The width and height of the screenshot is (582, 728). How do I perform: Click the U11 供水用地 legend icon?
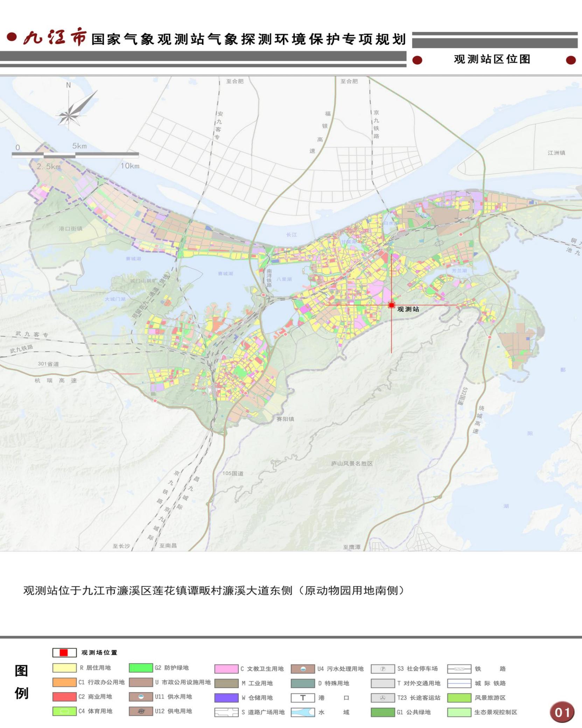(x=141, y=696)
